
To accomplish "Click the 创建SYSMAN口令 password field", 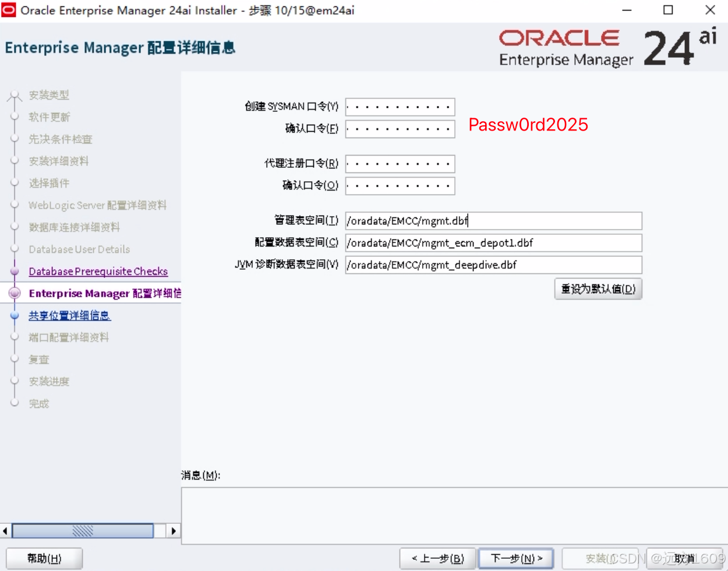I will (400, 107).
